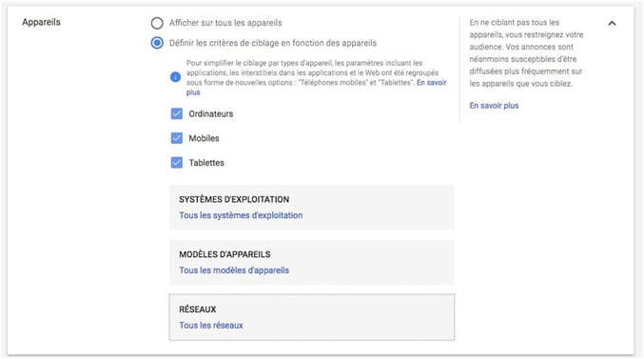Click the help text in right panel
Image resolution: width=644 pixels, height=359 pixels.
click(x=526, y=53)
